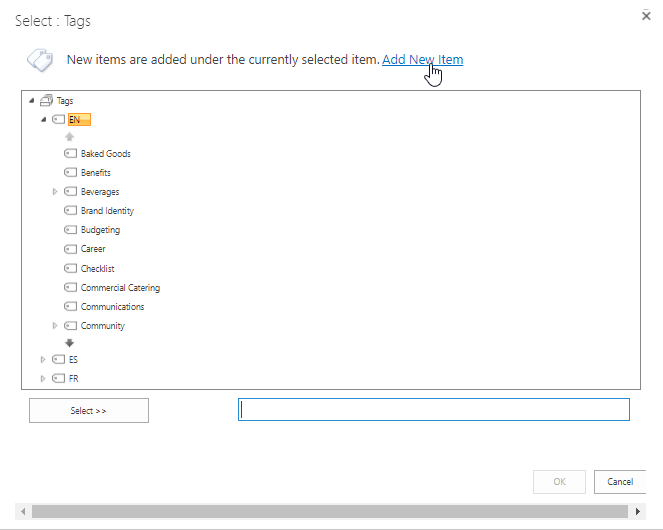Select the Community term
The height and width of the screenshot is (530, 663).
click(x=103, y=326)
